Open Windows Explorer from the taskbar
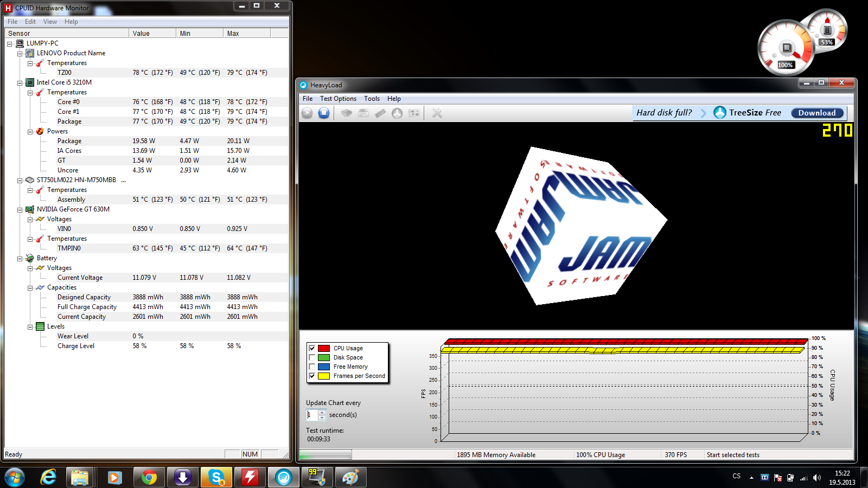Screen dimensions: 868x488 click(x=80, y=477)
